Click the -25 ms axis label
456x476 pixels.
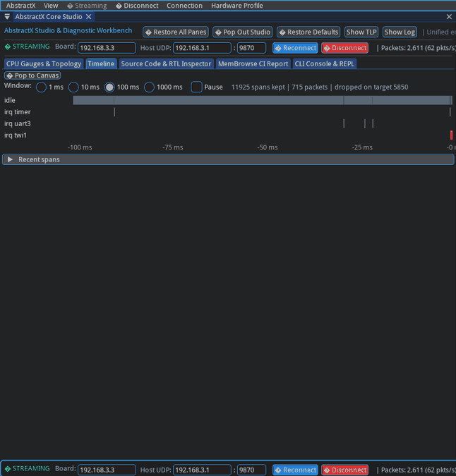click(x=362, y=147)
